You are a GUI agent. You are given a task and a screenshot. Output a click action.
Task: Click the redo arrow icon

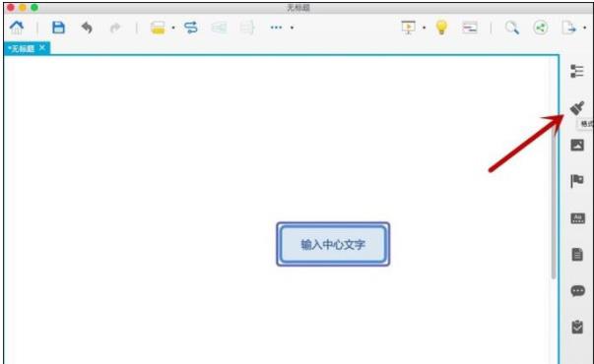(115, 28)
